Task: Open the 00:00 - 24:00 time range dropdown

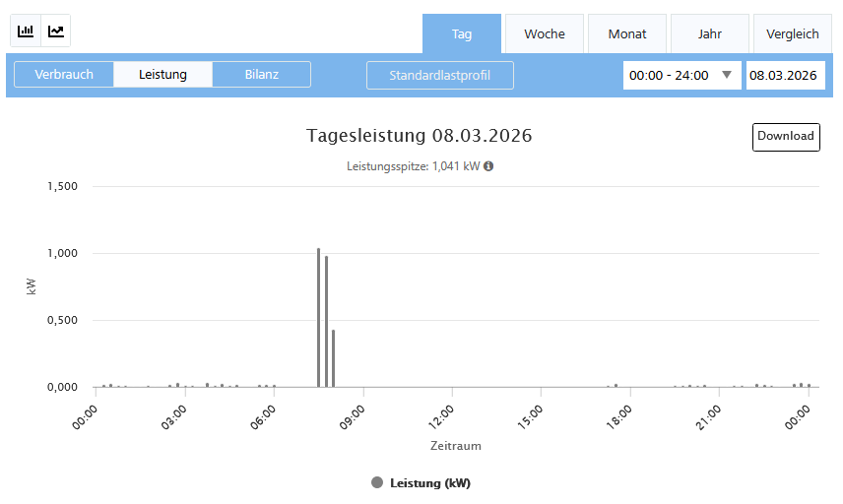Action: click(681, 75)
